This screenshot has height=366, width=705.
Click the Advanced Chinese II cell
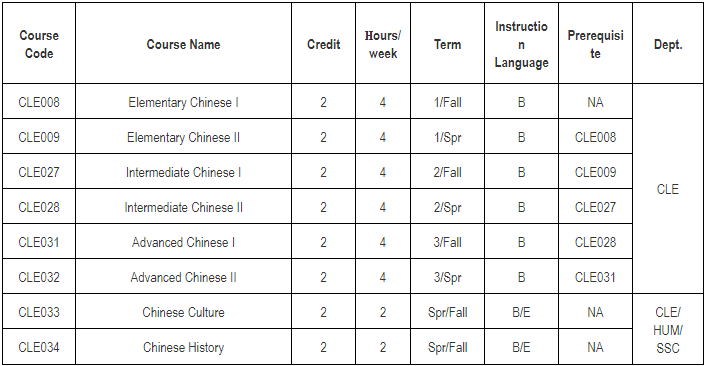click(183, 277)
